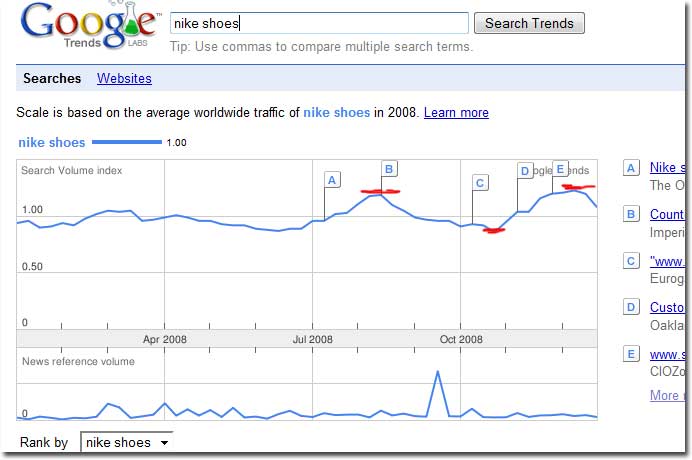The height and width of the screenshot is (460, 692).
Task: Open the 'Count' news headline link
Action: [x=667, y=214]
